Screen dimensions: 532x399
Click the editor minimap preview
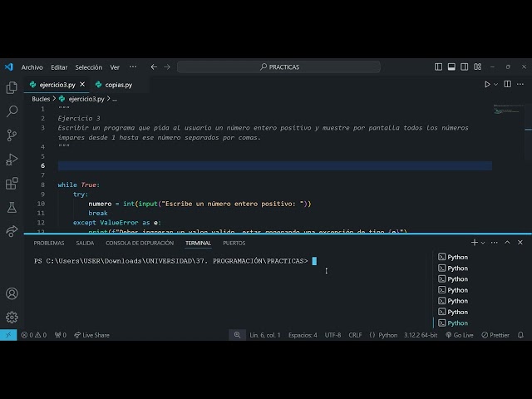507,110
